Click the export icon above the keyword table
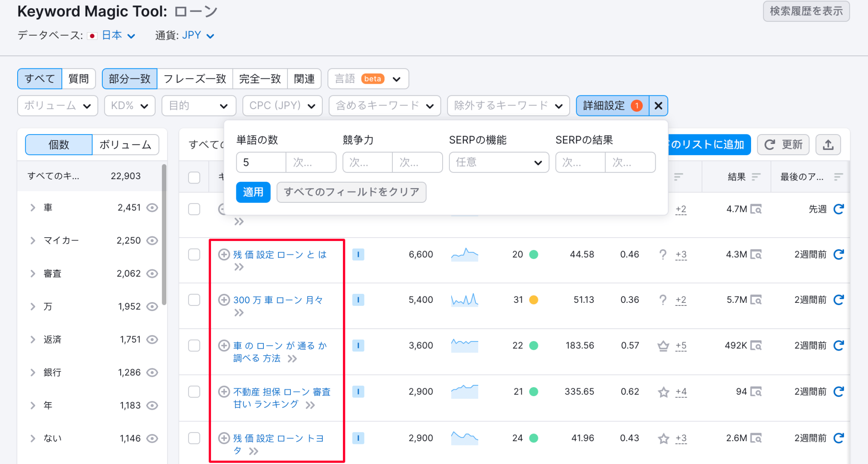 pos(828,145)
